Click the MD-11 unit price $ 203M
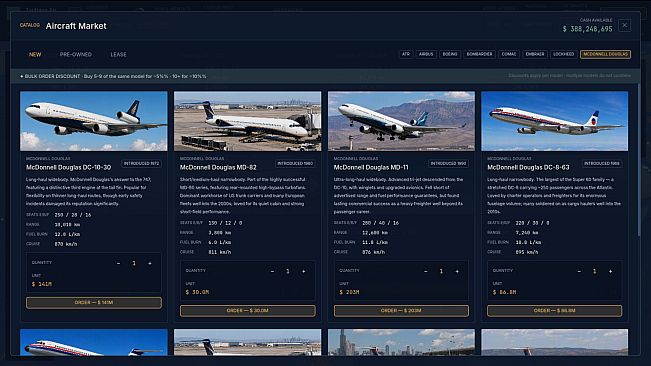The height and width of the screenshot is (366, 651). click(349, 292)
